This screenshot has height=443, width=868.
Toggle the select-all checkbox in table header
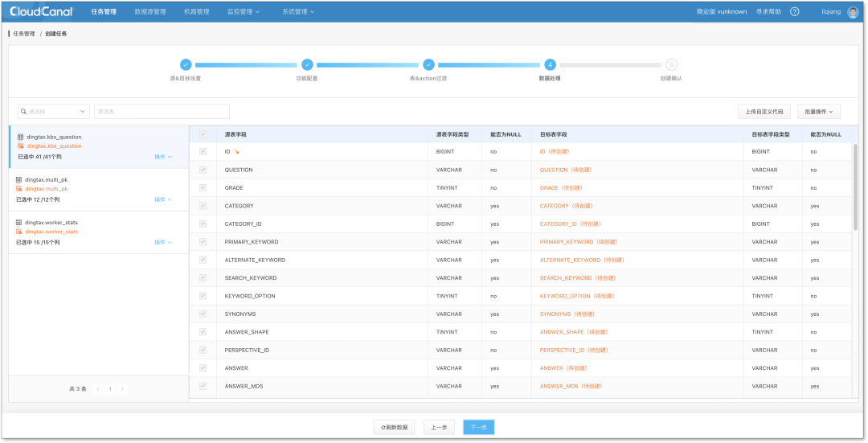[203, 134]
